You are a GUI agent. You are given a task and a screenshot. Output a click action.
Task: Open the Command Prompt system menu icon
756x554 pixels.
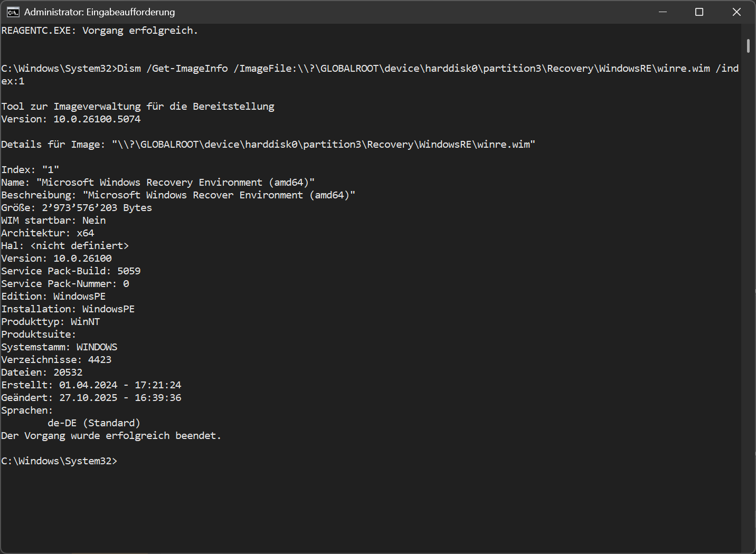13,12
